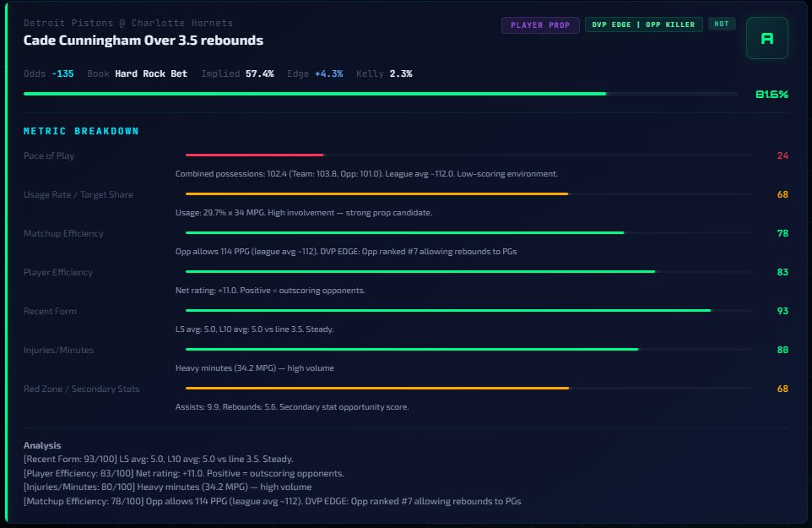Click the Recent Form score 93
This screenshot has height=528, width=812.
[x=782, y=311]
